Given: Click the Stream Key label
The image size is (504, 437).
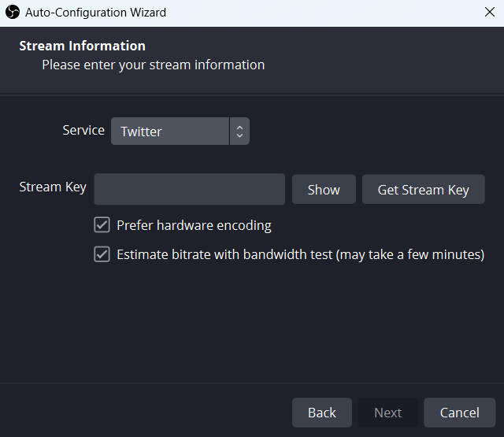Looking at the screenshot, I should (x=53, y=187).
